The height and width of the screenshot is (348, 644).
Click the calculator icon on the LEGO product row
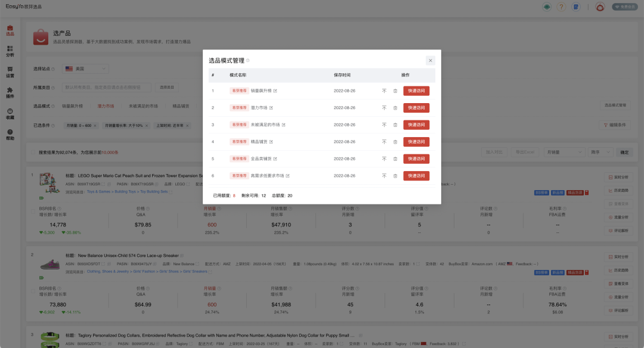(587, 192)
